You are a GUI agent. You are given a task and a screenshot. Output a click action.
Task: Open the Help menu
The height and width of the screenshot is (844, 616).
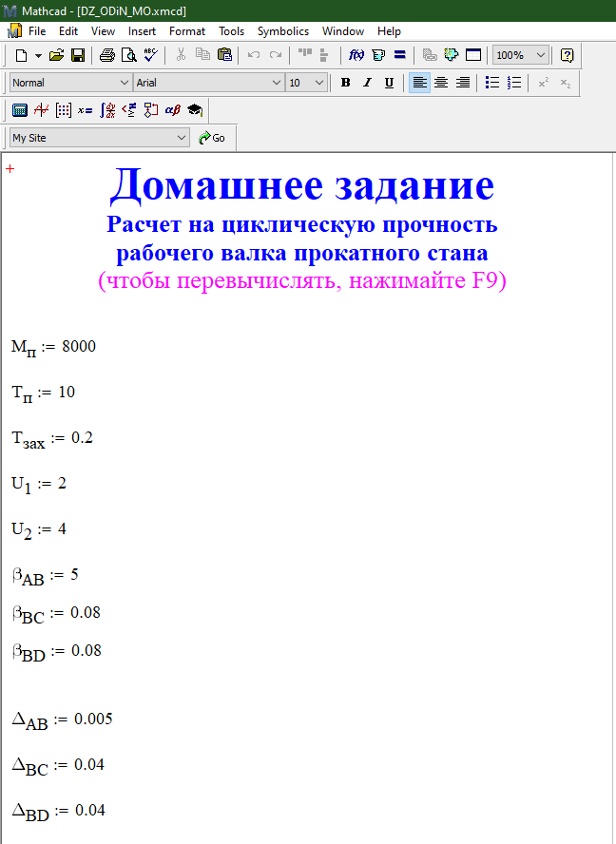(x=389, y=31)
